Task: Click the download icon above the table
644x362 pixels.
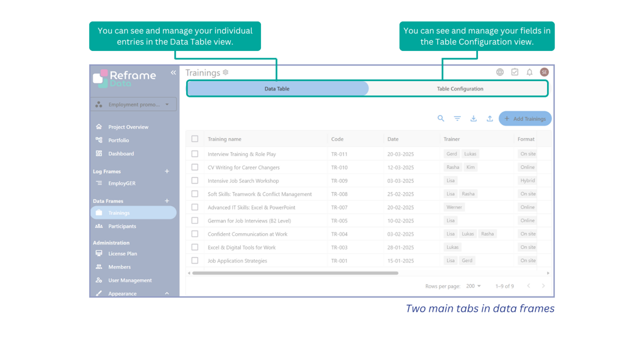Action: [474, 119]
